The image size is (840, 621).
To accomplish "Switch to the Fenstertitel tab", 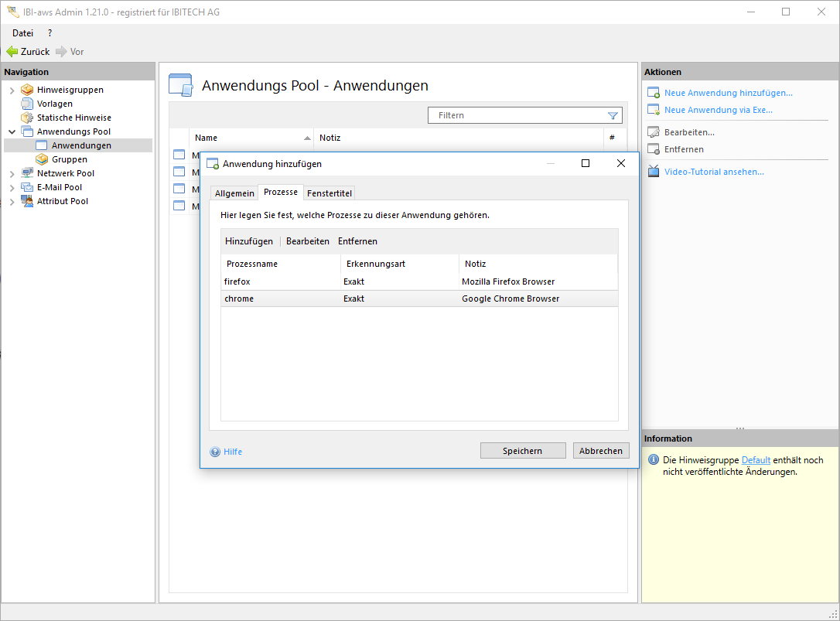I will click(x=329, y=193).
